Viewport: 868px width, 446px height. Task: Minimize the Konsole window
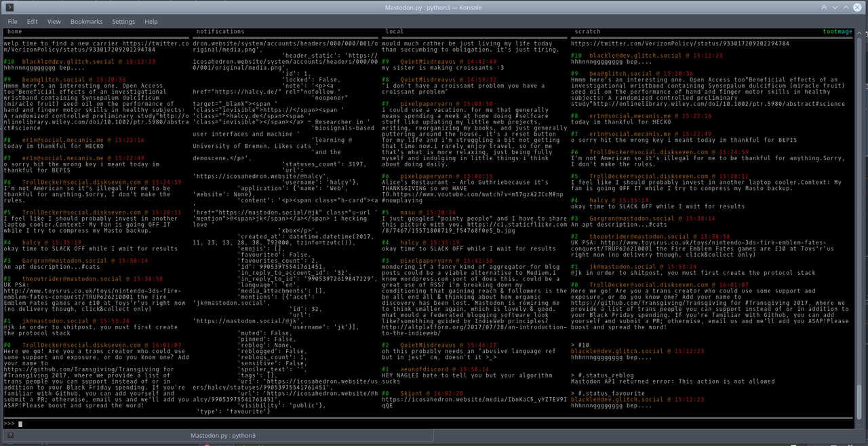[x=835, y=7]
